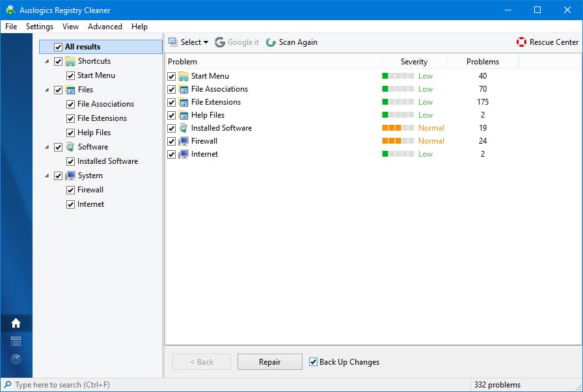Open the Settings menu
The height and width of the screenshot is (392, 583).
tap(40, 27)
